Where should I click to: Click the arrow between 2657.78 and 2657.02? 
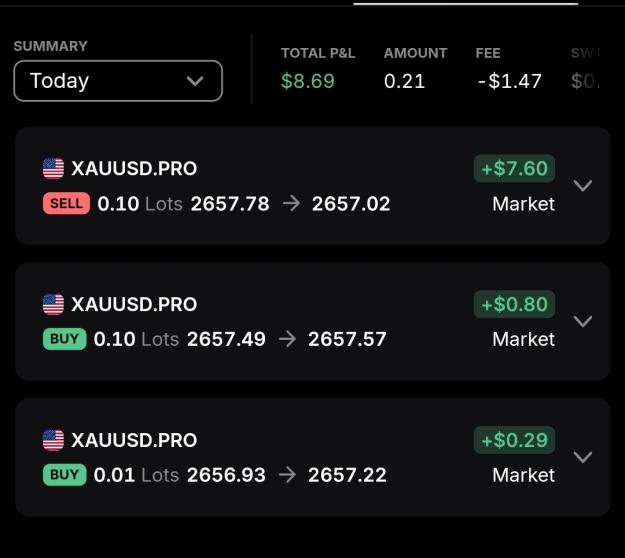[291, 204]
